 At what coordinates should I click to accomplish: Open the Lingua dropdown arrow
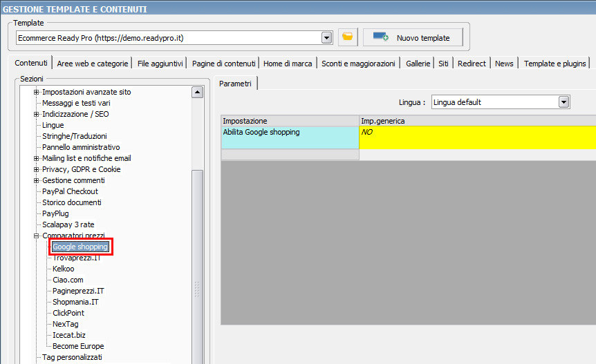pyautogui.click(x=564, y=102)
